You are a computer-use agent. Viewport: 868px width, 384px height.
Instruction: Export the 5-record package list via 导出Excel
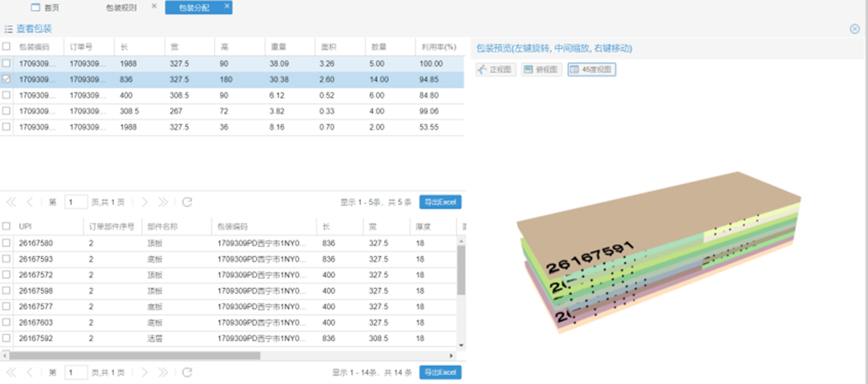(440, 202)
